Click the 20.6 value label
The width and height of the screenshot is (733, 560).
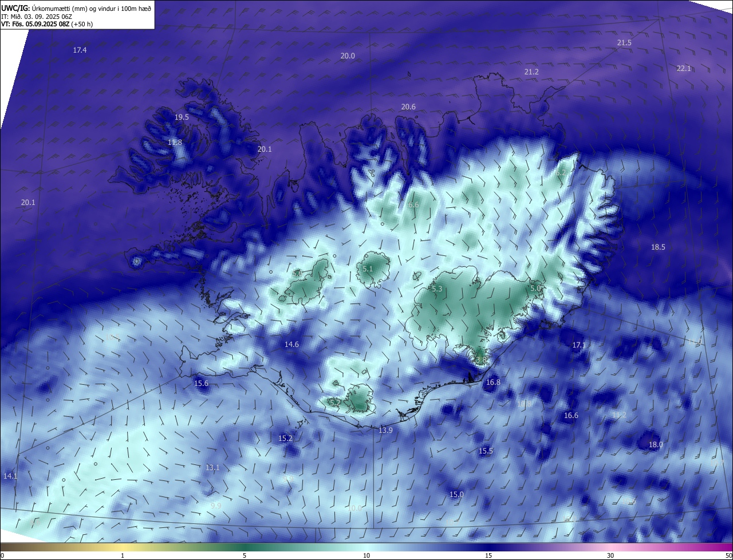click(x=408, y=107)
